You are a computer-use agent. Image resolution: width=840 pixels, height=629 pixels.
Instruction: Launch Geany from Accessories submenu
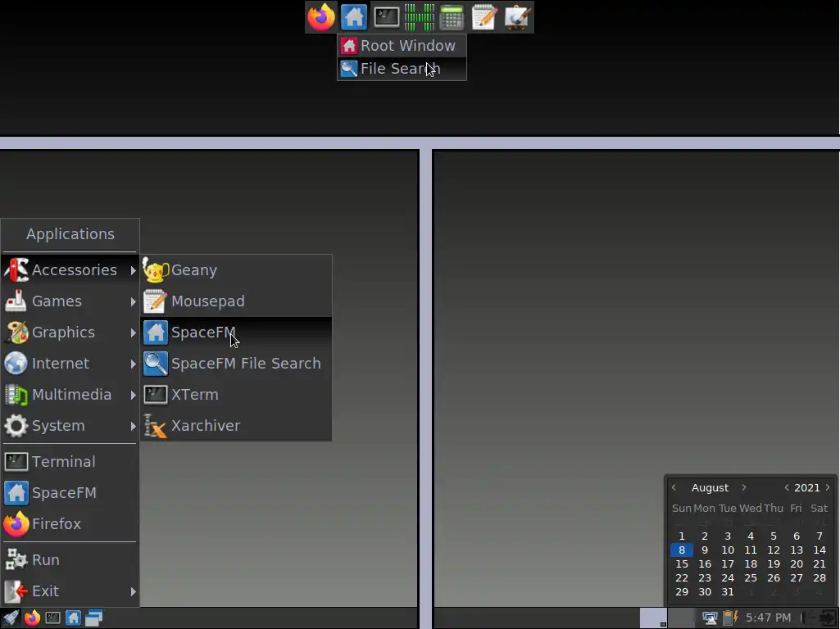click(x=236, y=270)
